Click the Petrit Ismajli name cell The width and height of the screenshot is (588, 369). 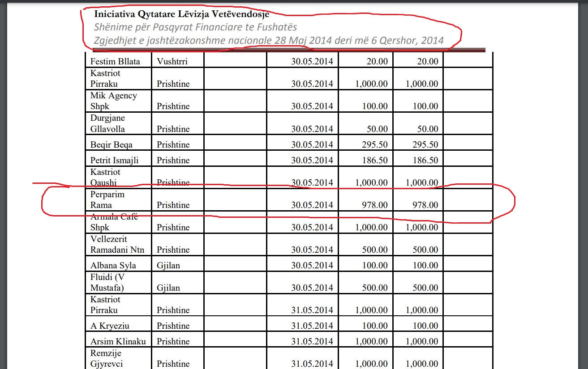pos(114,161)
